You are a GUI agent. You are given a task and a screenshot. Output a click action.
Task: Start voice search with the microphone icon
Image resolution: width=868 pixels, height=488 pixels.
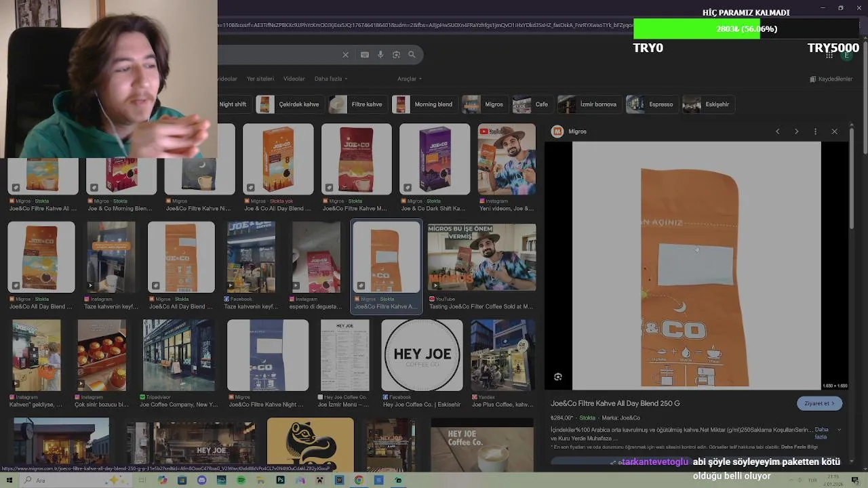coord(380,55)
